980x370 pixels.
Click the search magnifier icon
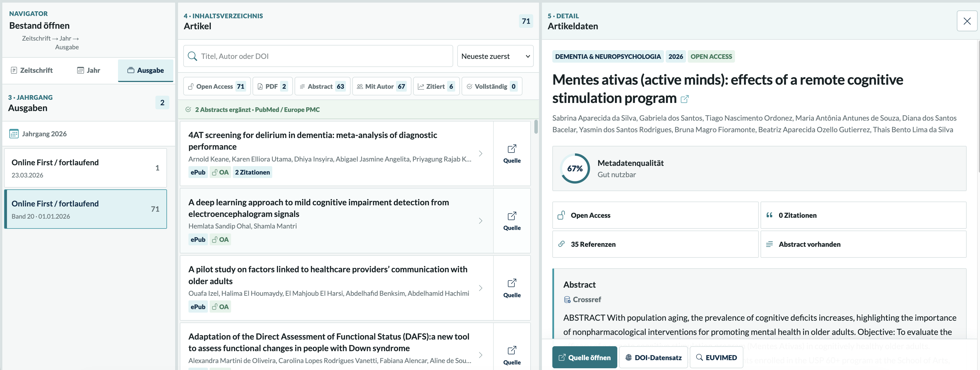[x=193, y=56]
